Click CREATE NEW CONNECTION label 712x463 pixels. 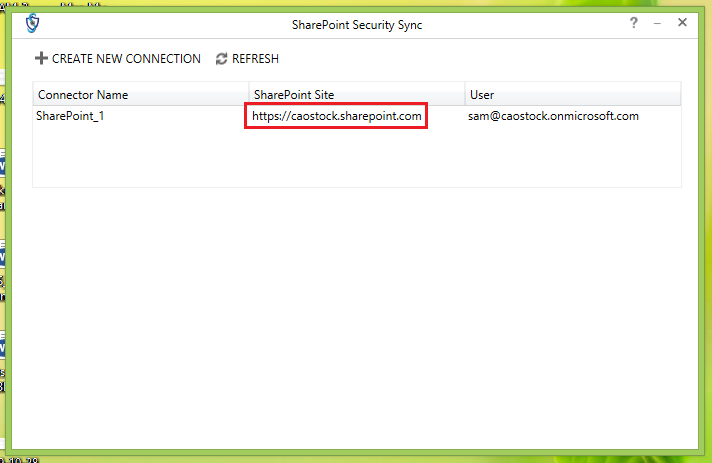(126, 59)
